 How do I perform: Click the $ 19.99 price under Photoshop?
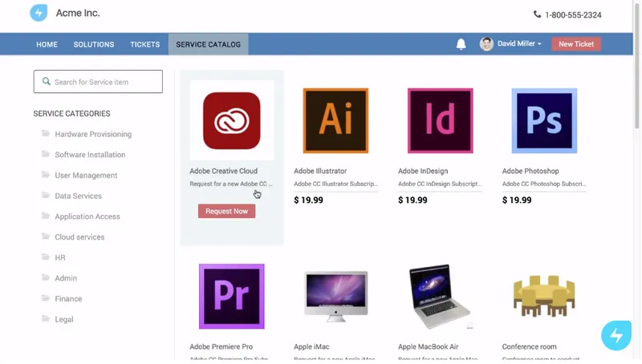click(x=517, y=200)
